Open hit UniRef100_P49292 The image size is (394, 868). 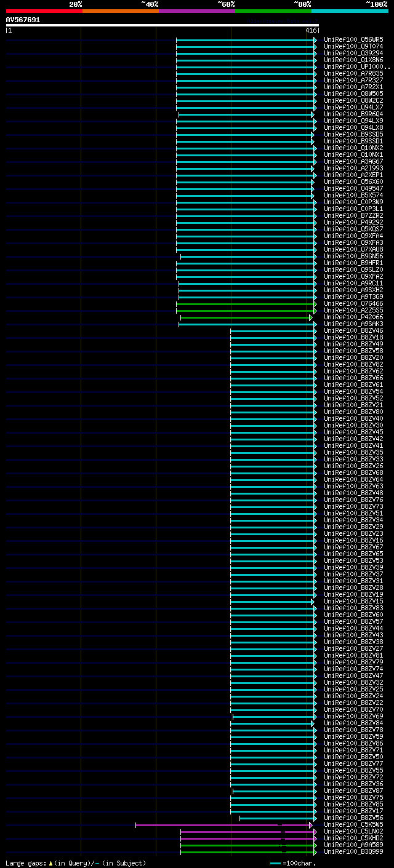click(353, 222)
